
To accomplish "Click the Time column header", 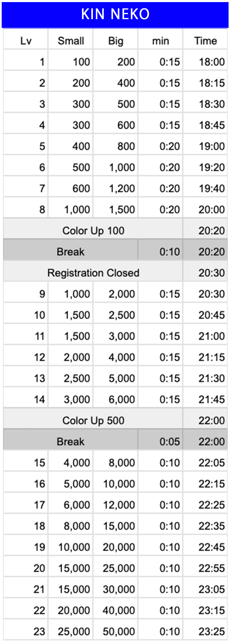I will tap(205, 41).
